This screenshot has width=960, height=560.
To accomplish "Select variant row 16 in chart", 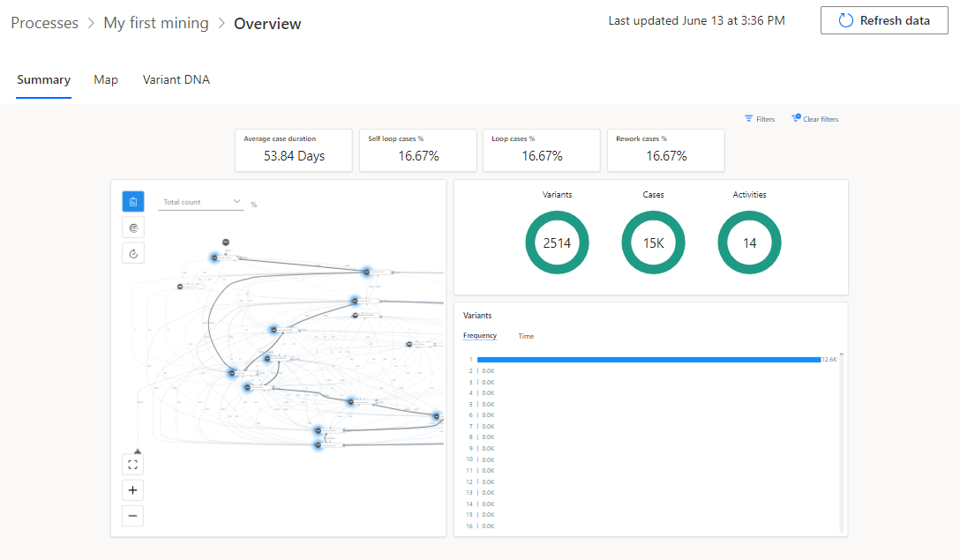I will pos(481,526).
